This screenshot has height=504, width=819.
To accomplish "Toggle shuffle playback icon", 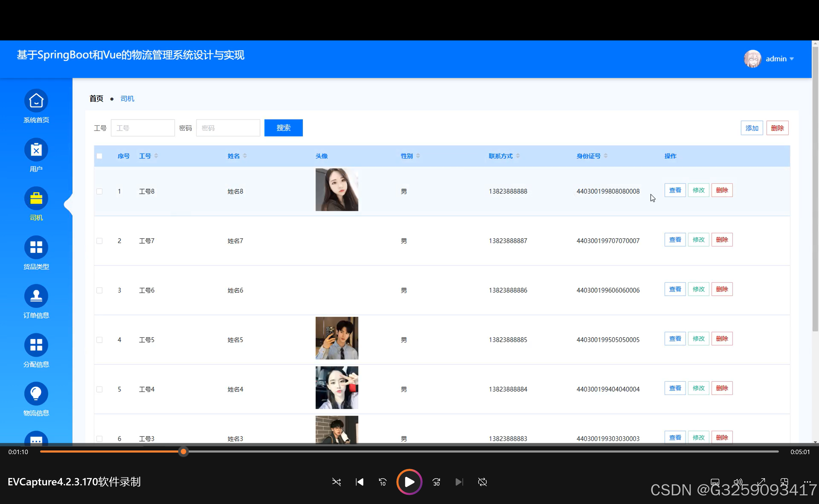I will (336, 482).
